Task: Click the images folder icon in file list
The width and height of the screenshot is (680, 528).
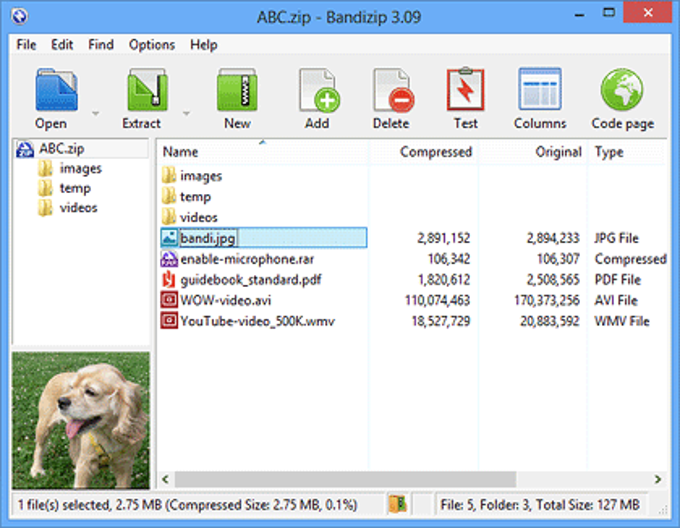Action: [169, 176]
